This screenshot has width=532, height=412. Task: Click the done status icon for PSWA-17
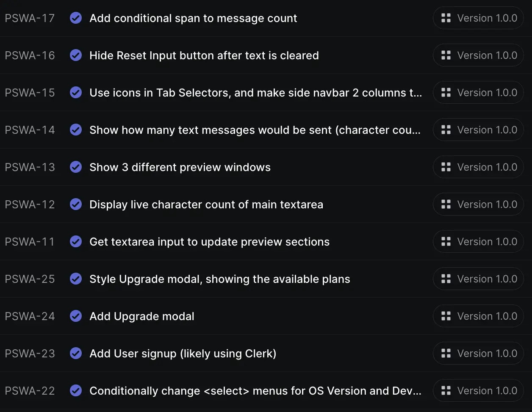(x=76, y=18)
